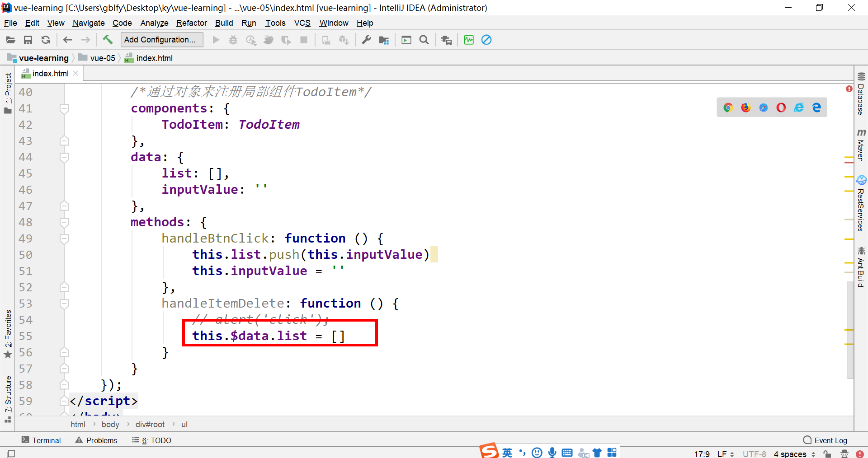Collapse fold marker at line 58

64,385
